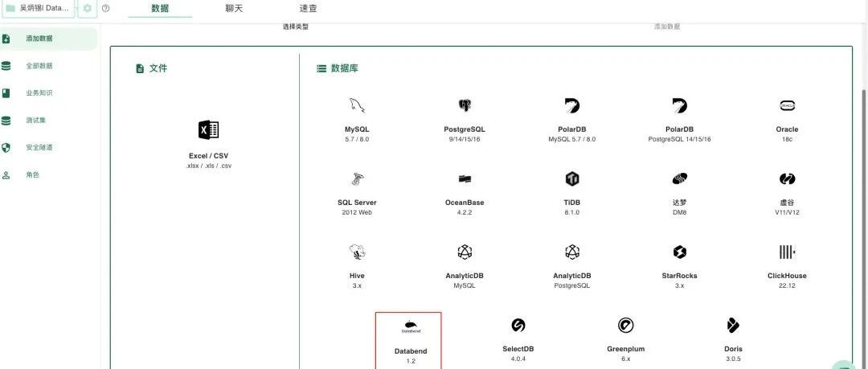Select the Excel / CSV file icon

(209, 130)
